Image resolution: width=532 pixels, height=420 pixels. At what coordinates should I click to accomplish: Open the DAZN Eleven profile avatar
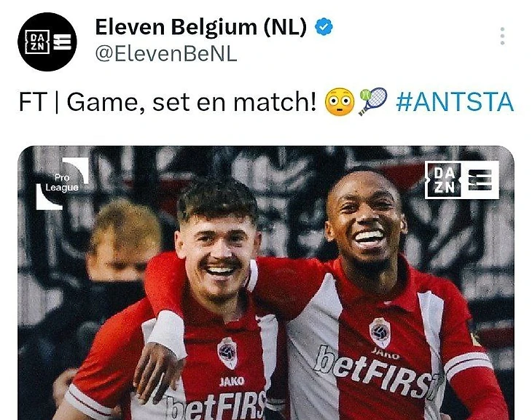(x=47, y=42)
